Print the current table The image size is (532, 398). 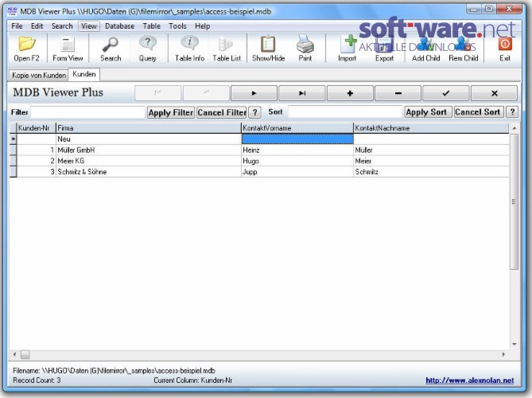tap(305, 49)
